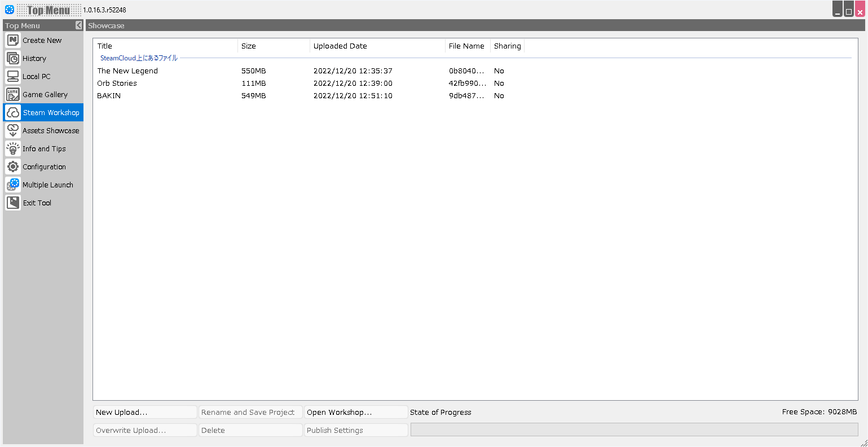The image size is (868, 447).
Task: Click the Assets Showcase download icon
Action: (x=13, y=131)
